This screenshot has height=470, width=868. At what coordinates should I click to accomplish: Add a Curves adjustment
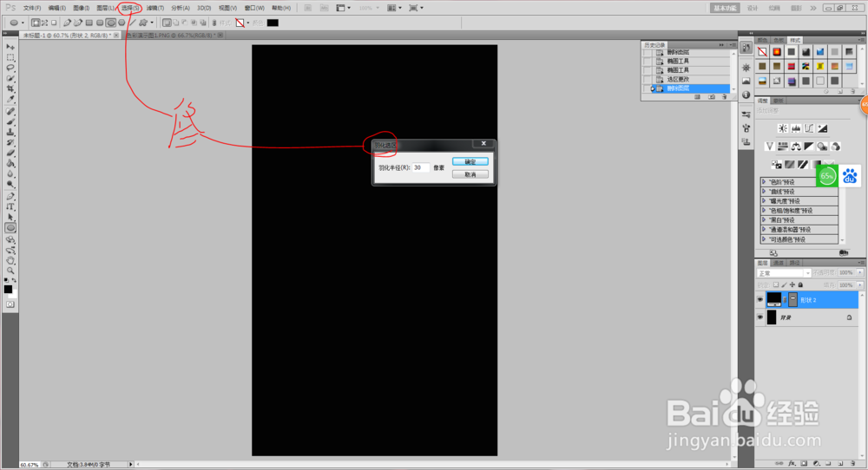coord(809,128)
